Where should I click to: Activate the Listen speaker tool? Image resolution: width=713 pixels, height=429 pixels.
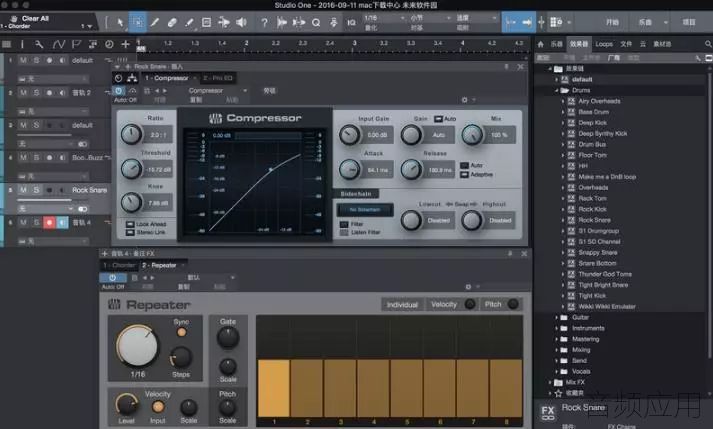[241, 22]
